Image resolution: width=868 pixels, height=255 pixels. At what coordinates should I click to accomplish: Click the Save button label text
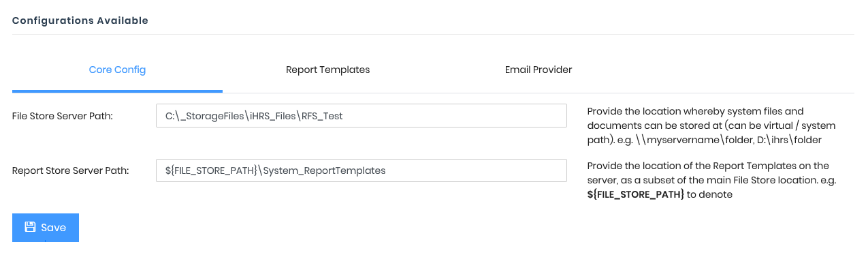point(53,228)
